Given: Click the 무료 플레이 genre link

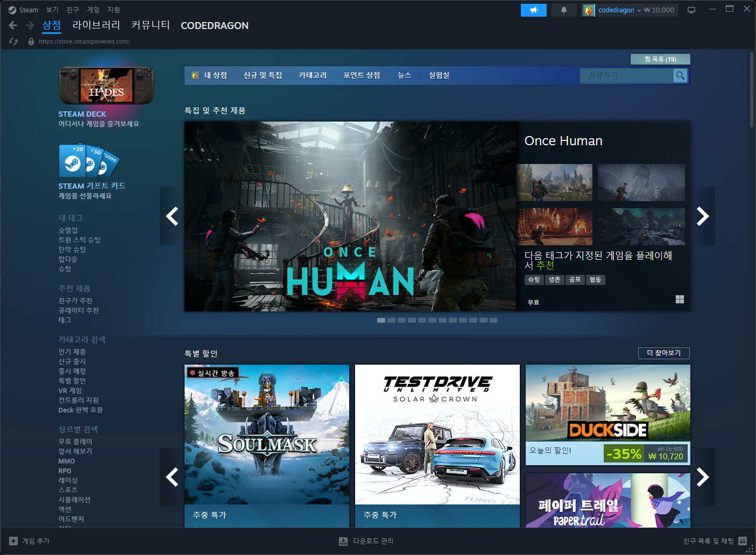Looking at the screenshot, I should click(x=75, y=442).
